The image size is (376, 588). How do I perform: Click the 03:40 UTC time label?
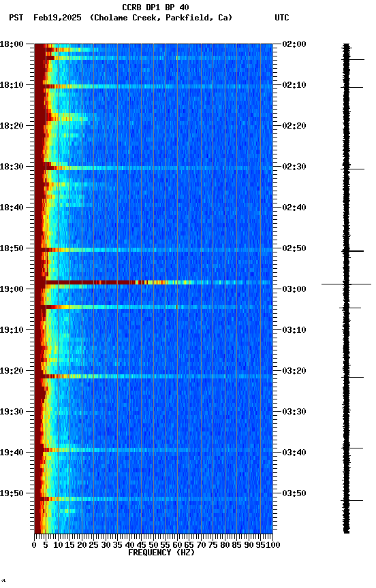[x=294, y=453]
